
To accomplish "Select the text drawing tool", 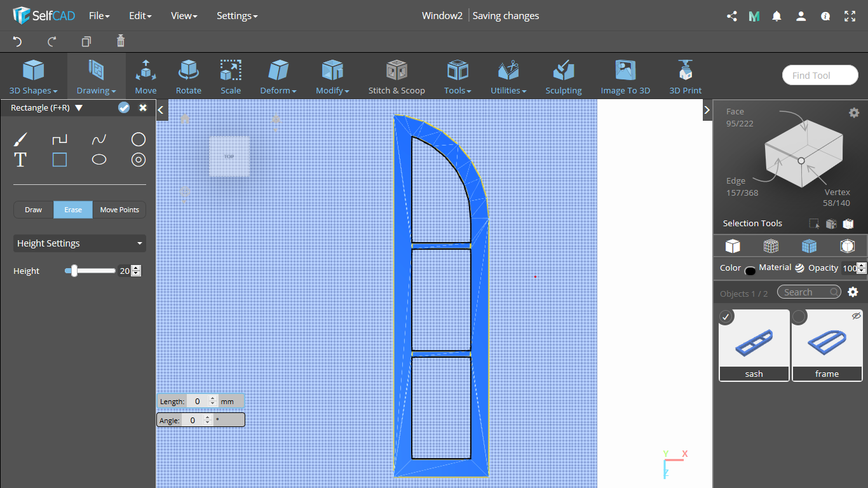I will point(20,159).
